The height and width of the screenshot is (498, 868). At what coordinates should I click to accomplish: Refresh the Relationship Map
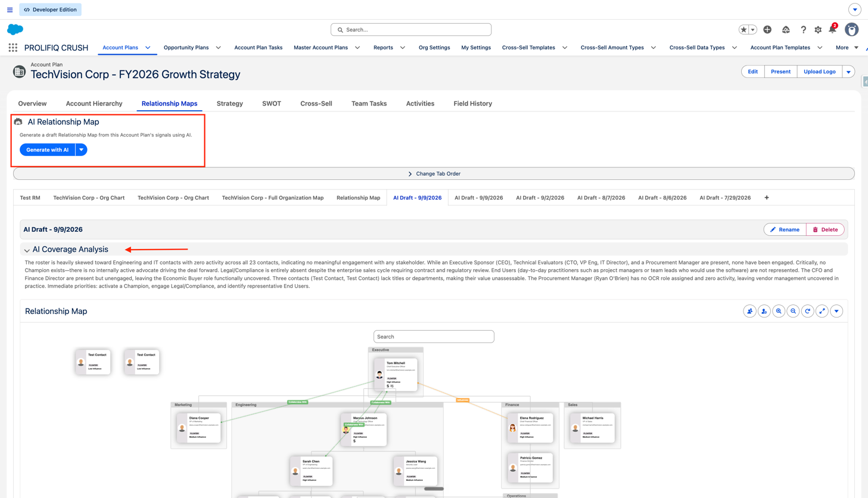pyautogui.click(x=808, y=311)
